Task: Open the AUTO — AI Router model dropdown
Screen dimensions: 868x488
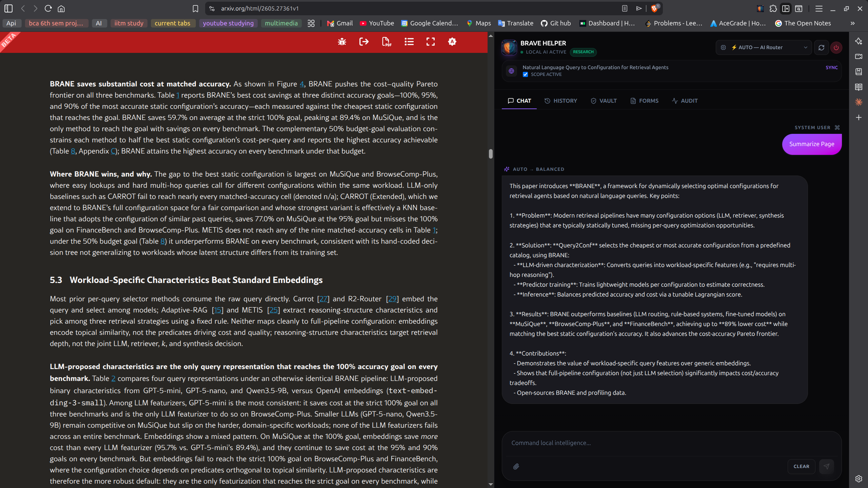Action: click(x=764, y=47)
